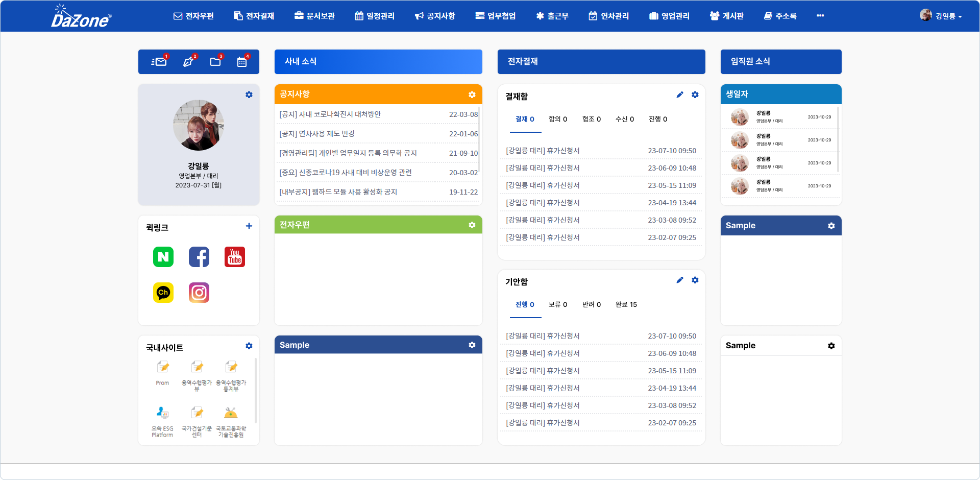Click the edit pencil in 결재함
980x480 pixels.
680,94
